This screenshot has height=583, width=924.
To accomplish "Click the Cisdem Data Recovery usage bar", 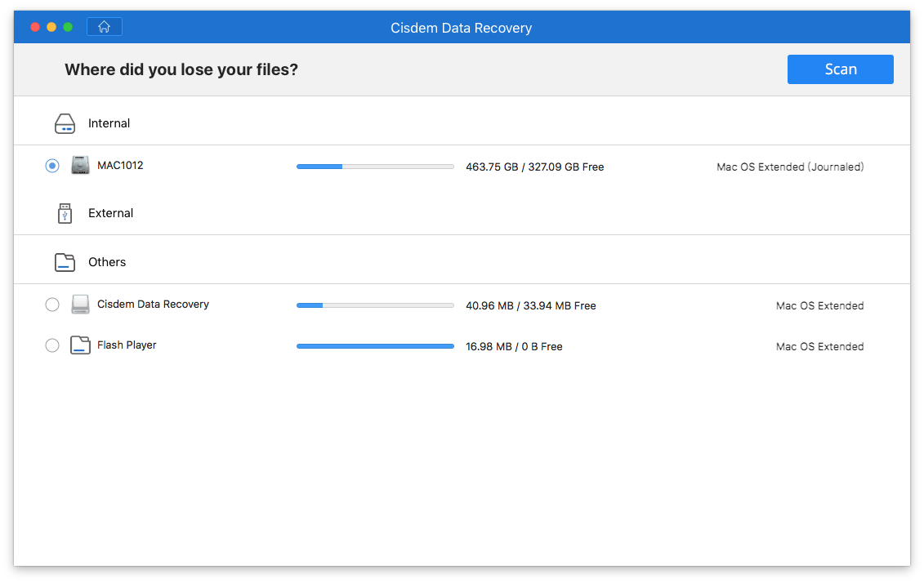I will pos(375,305).
